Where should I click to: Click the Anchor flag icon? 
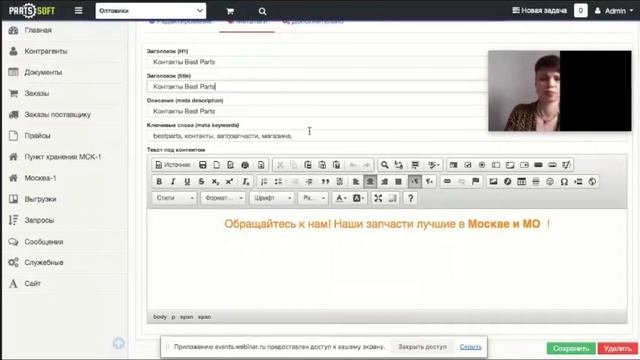click(476, 182)
